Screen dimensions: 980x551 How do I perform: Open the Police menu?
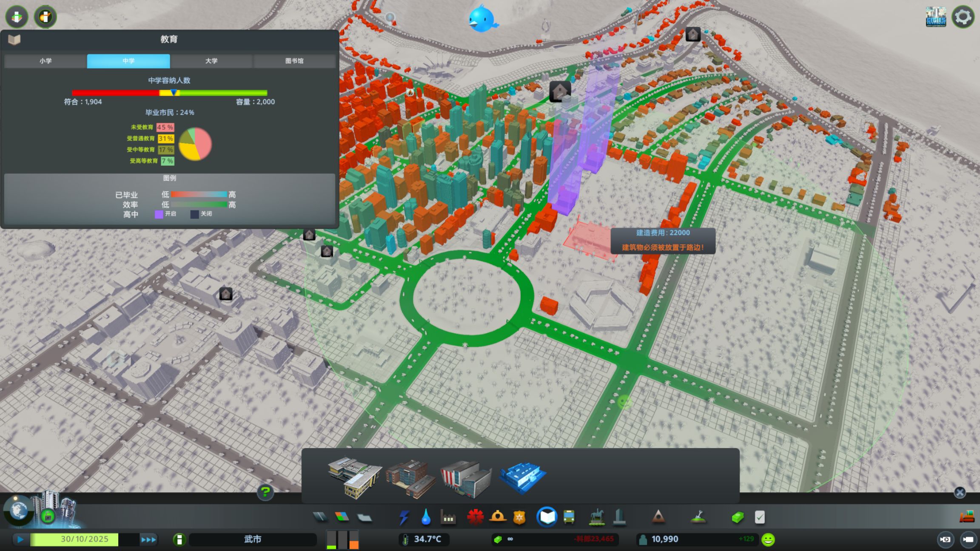(x=519, y=517)
